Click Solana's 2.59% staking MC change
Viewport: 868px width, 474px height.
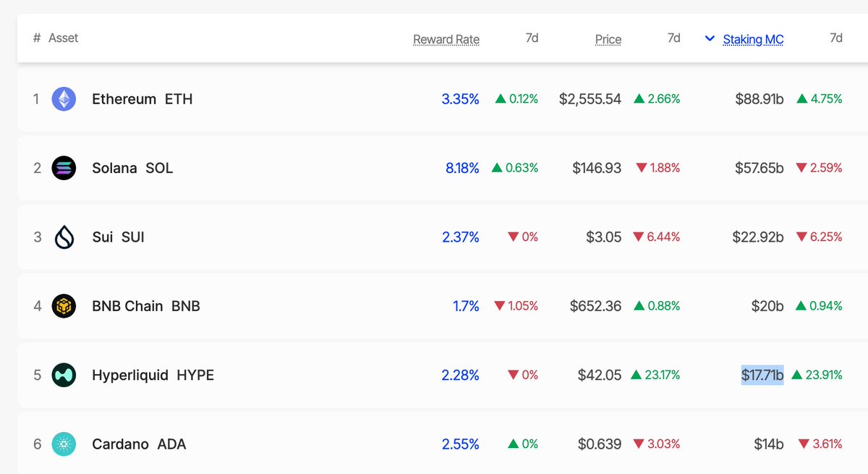coord(820,168)
